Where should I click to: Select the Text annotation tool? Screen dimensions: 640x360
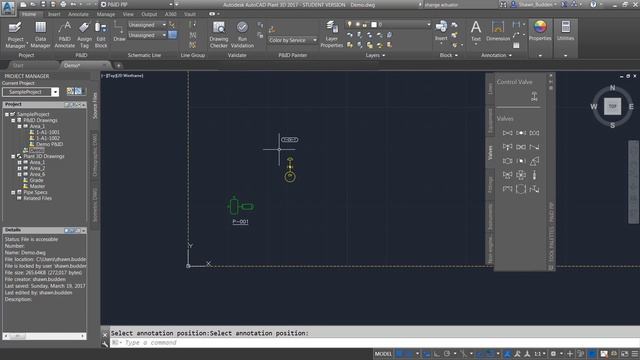tap(476, 31)
